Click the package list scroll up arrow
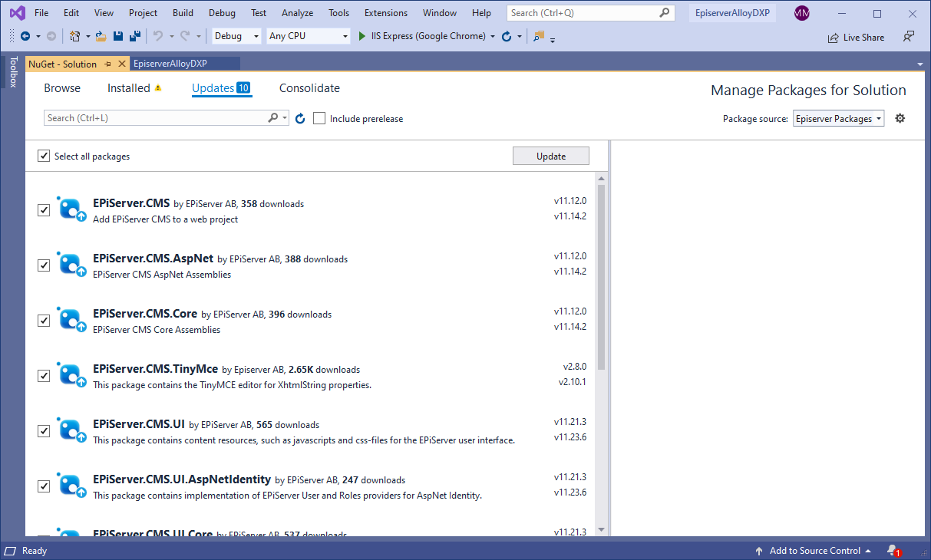The width and height of the screenshot is (931, 560). pyautogui.click(x=601, y=178)
